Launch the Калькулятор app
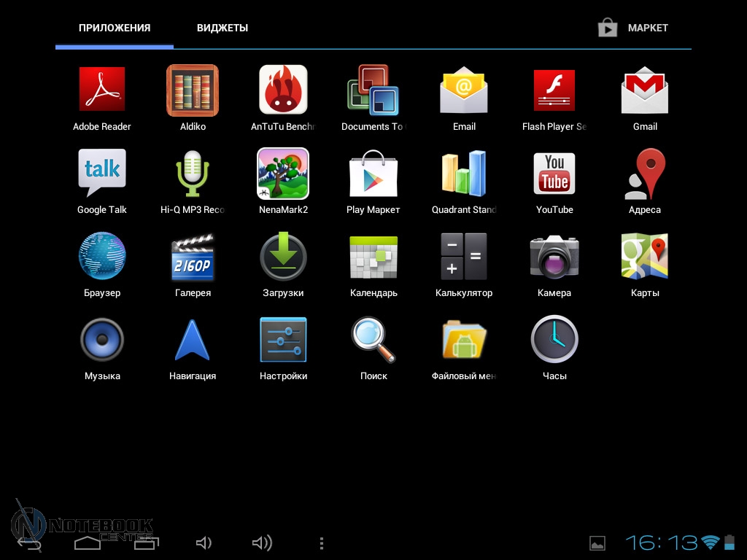This screenshot has height=560, width=747. [464, 257]
